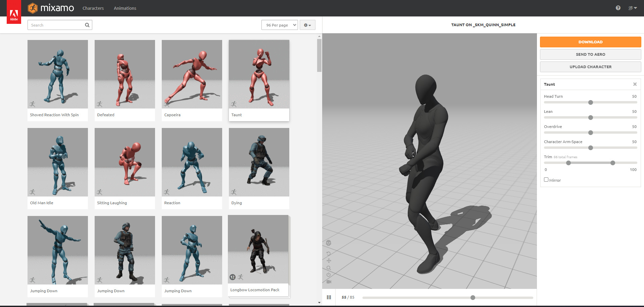Pause the animation playback
644x307 pixels.
coord(329,297)
